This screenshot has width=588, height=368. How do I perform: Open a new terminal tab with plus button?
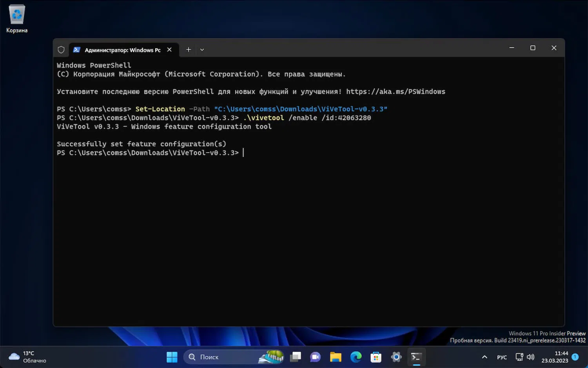click(x=189, y=49)
